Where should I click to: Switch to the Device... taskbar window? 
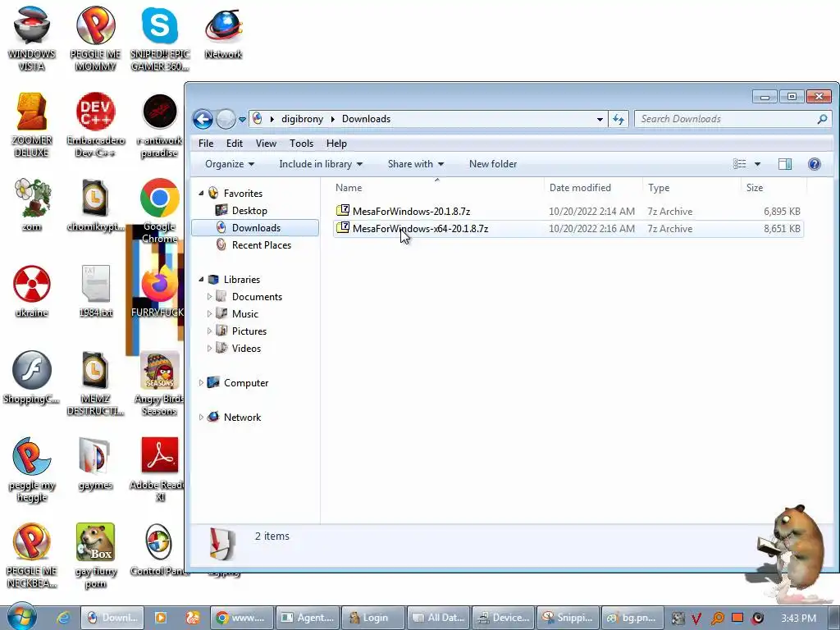(504, 618)
